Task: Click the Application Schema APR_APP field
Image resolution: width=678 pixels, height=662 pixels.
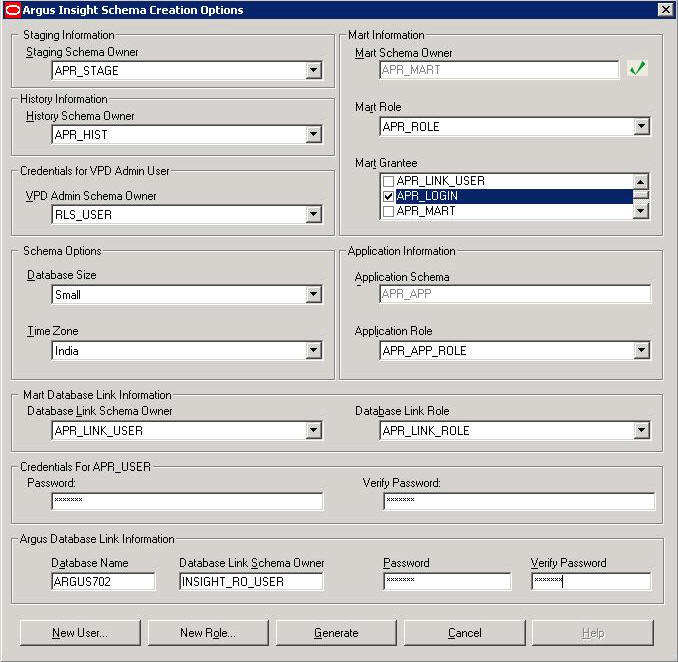Action: click(515, 294)
